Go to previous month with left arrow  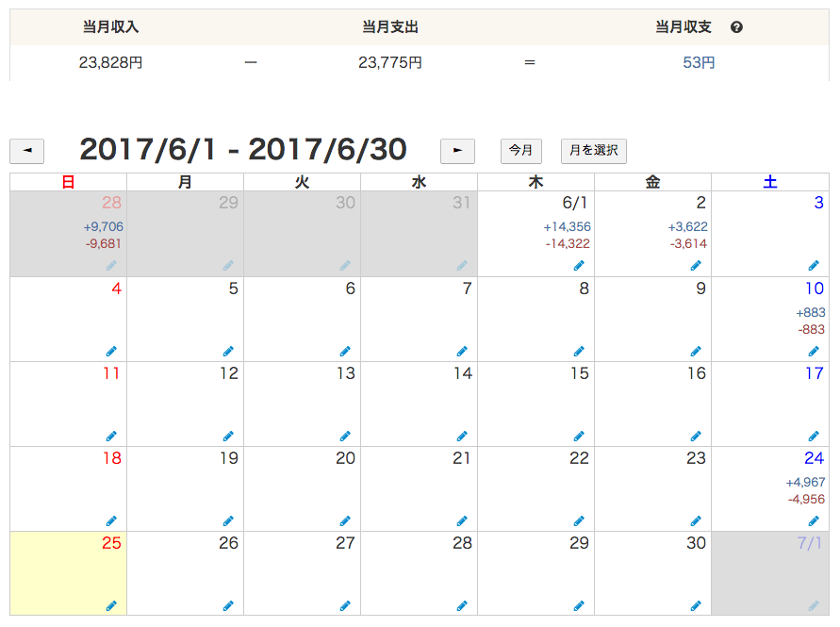click(x=26, y=151)
